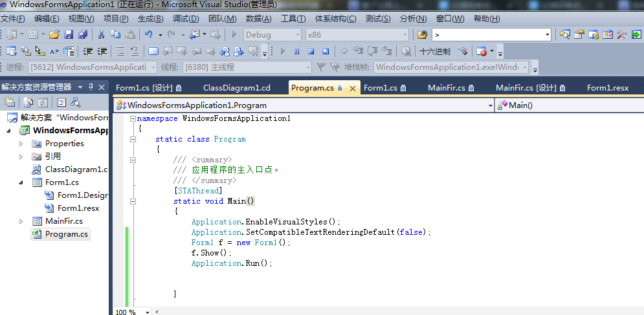Toggle a bookmark with the blue rectangle icon
The image size is (644, 315).
point(153,51)
